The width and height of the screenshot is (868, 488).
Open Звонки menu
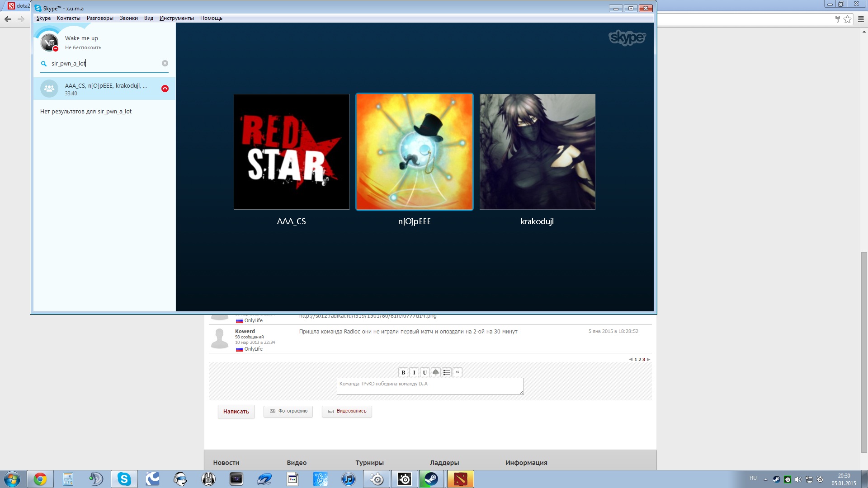129,18
